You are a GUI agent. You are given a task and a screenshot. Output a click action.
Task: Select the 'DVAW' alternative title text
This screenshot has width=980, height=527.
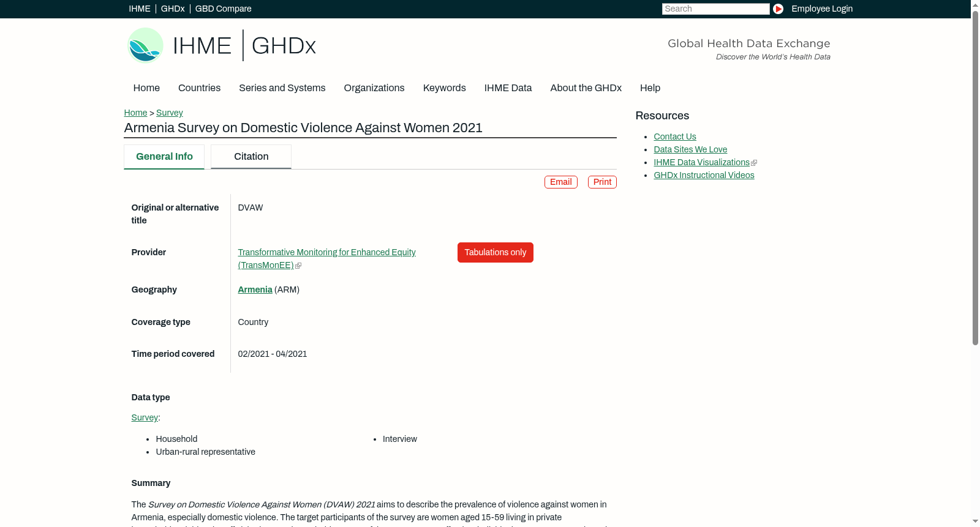251,207
